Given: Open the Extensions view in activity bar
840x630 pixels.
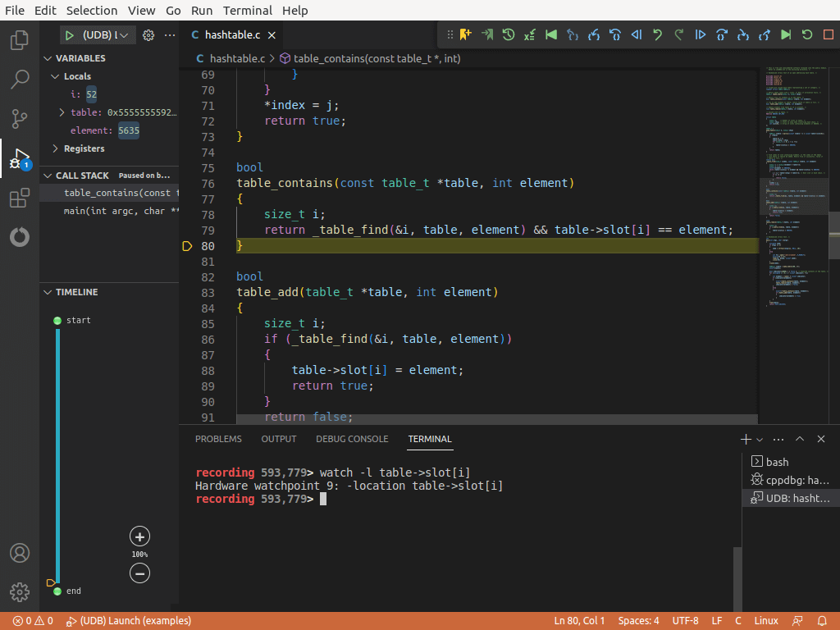Looking at the screenshot, I should [x=20, y=199].
